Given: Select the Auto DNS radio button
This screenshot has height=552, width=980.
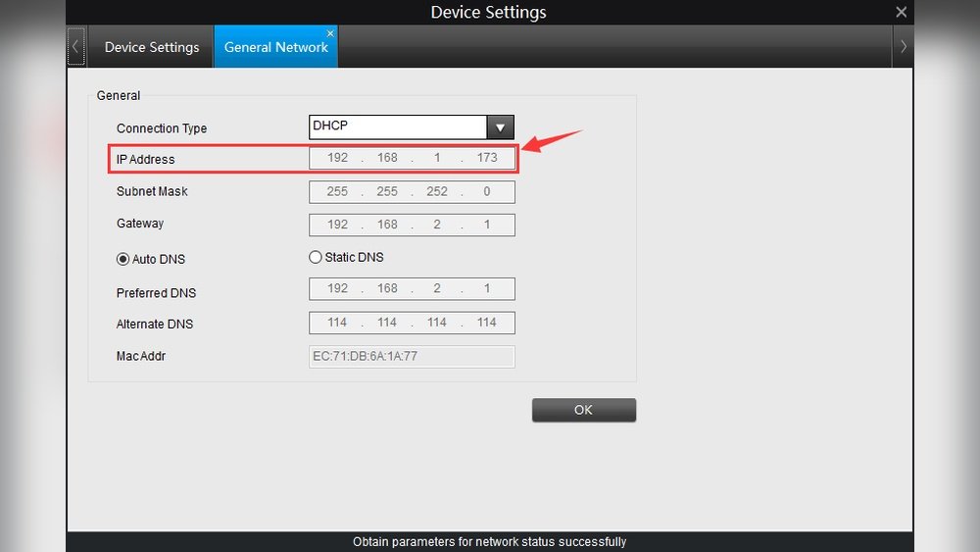Looking at the screenshot, I should (x=123, y=259).
